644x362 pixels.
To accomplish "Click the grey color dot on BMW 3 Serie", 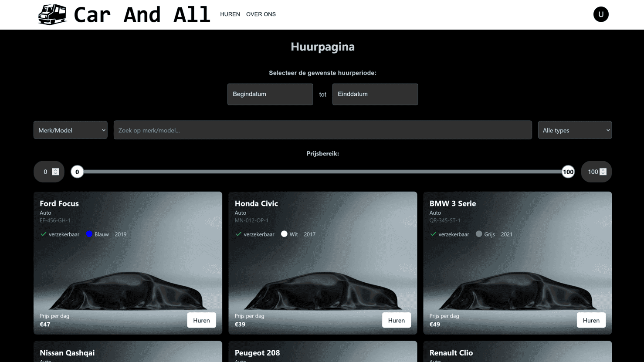I will pos(479,234).
